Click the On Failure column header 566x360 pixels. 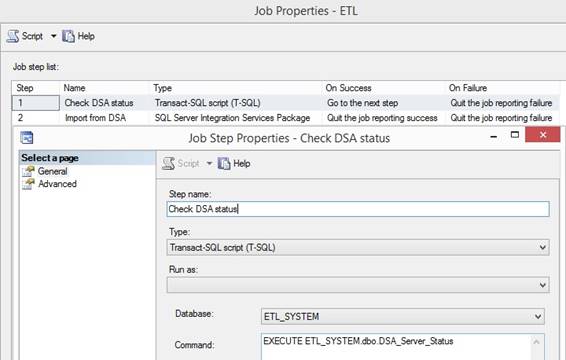468,88
